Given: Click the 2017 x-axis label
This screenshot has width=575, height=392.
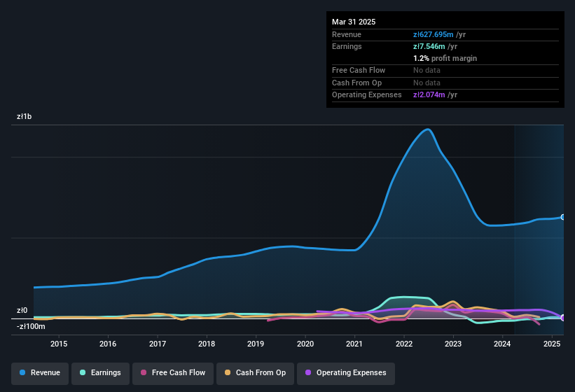Looking at the screenshot, I should coord(158,344).
